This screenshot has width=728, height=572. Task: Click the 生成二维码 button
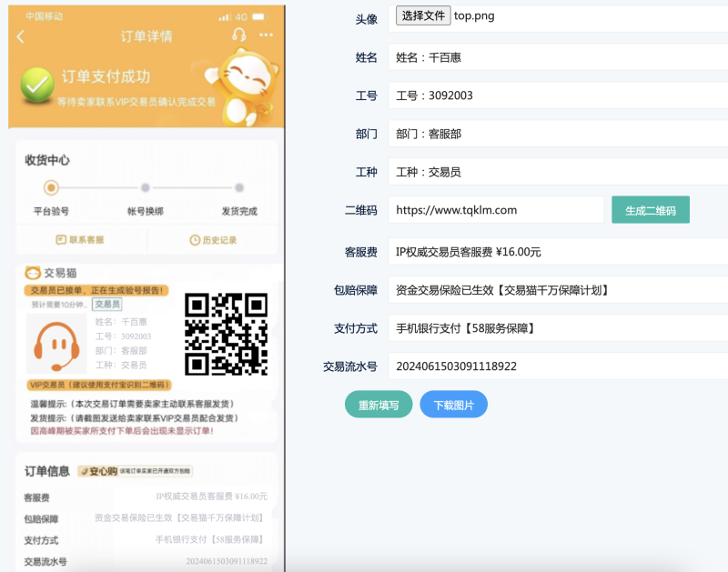click(651, 210)
